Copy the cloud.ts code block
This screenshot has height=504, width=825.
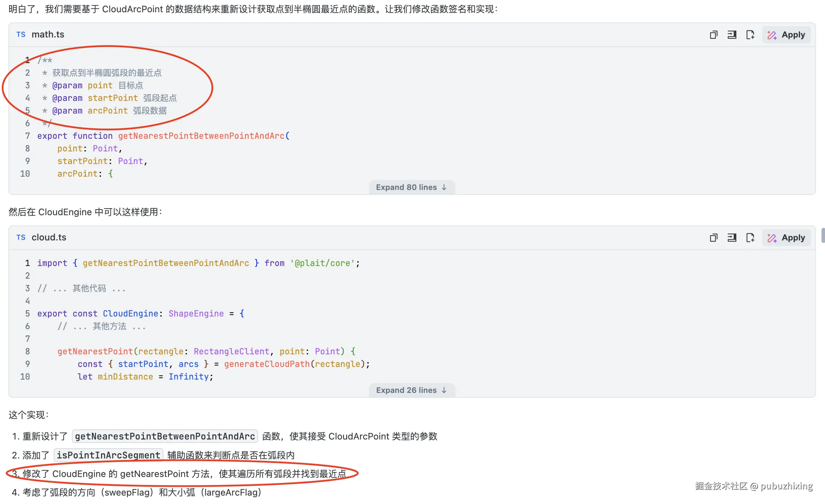[x=713, y=238]
